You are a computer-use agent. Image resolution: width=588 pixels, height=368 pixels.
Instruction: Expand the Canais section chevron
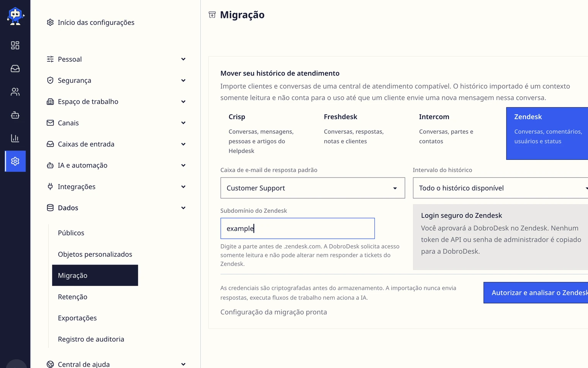coord(183,123)
